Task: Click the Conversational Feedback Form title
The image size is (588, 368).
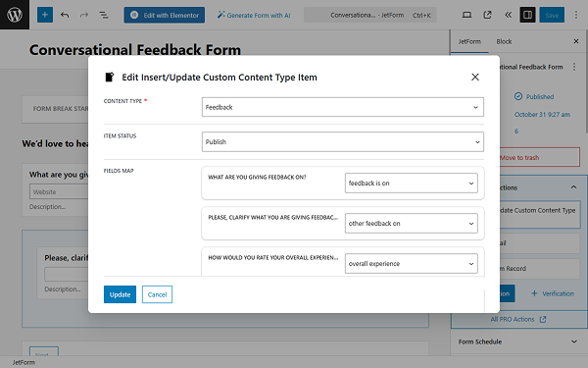Action: (135, 50)
